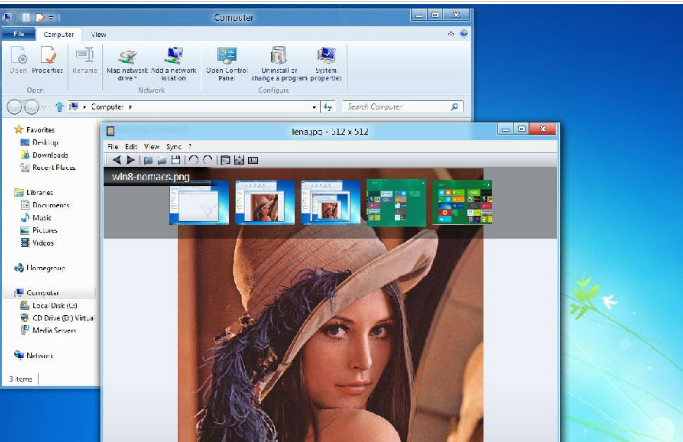Click the previous image arrow in nomacs toolbar

coord(116,160)
